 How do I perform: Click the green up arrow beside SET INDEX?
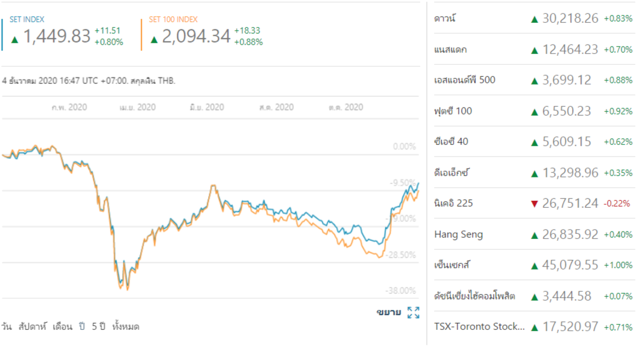click(15, 39)
